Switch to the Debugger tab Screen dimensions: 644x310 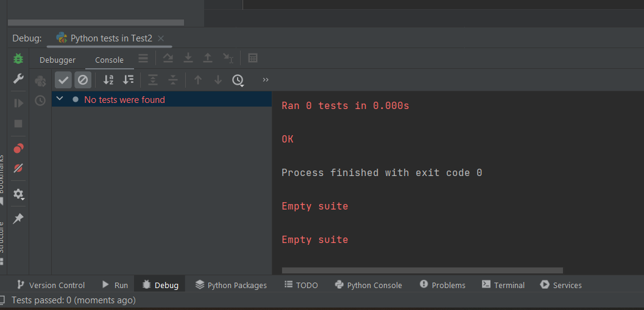pos(57,60)
